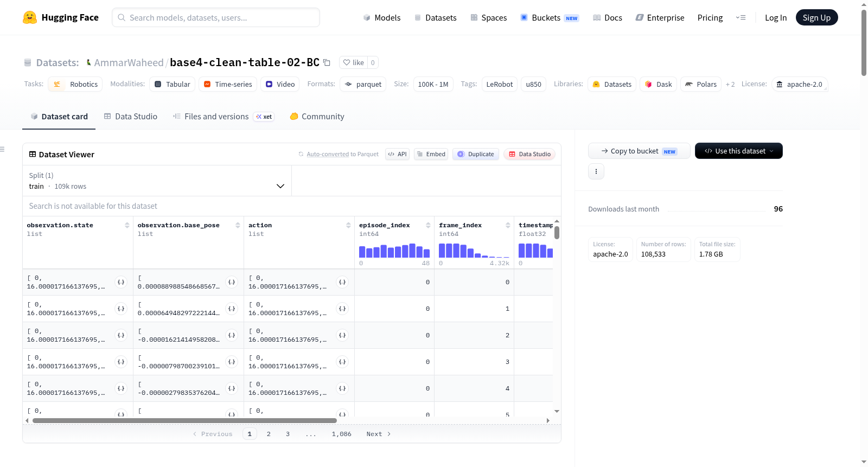The height and width of the screenshot is (467, 868).
Task: Expand observation.state cell in frame_index 3 row
Action: pos(121,362)
